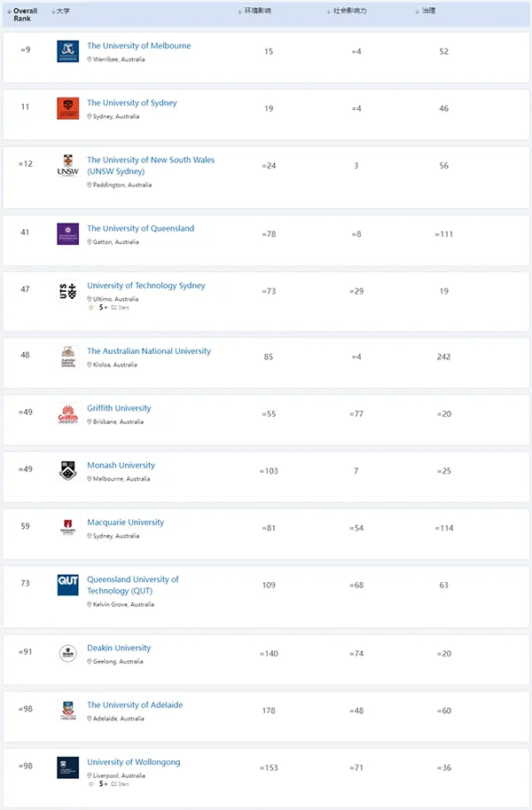This screenshot has width=532, height=810.
Task: Click the University of Wollongong logo
Action: [67, 767]
